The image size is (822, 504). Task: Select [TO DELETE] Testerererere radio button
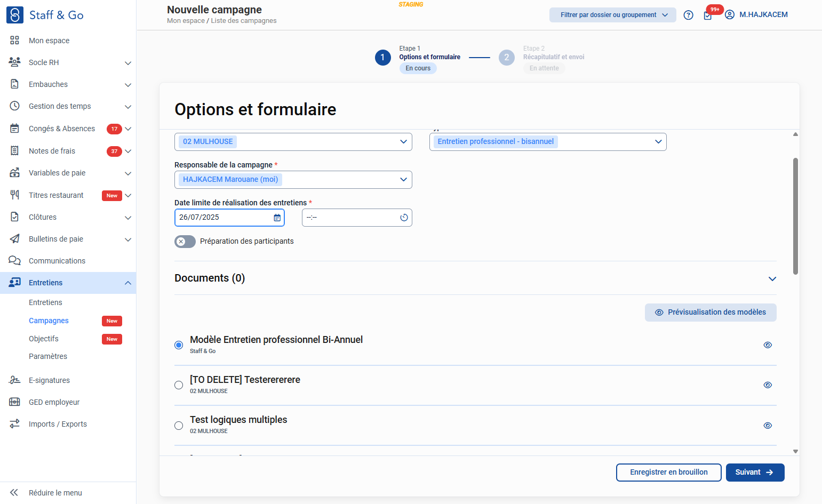click(x=179, y=385)
